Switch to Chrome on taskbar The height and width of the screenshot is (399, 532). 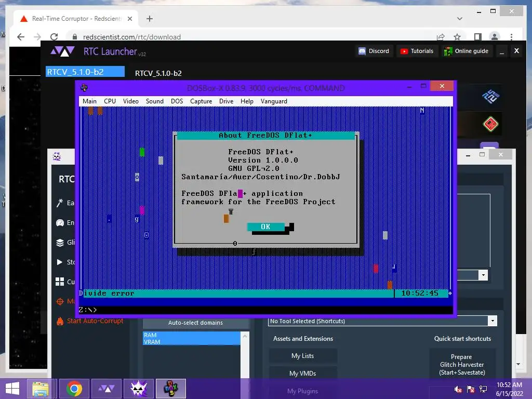74,389
